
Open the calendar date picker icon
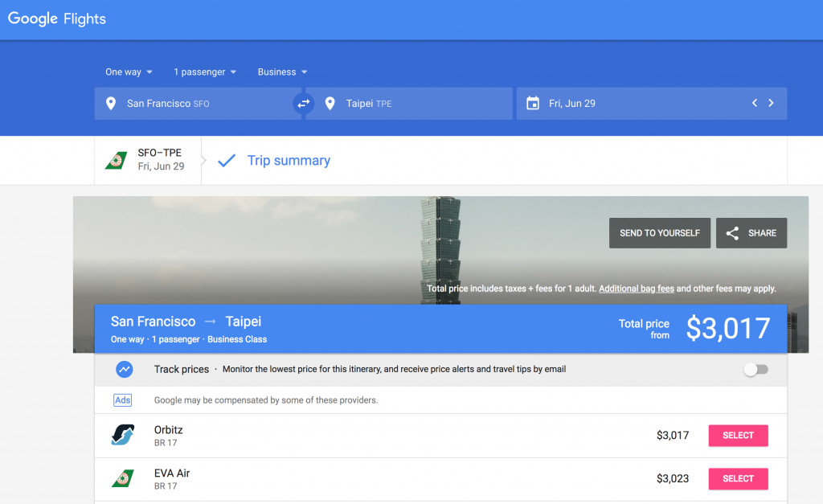[x=533, y=103]
